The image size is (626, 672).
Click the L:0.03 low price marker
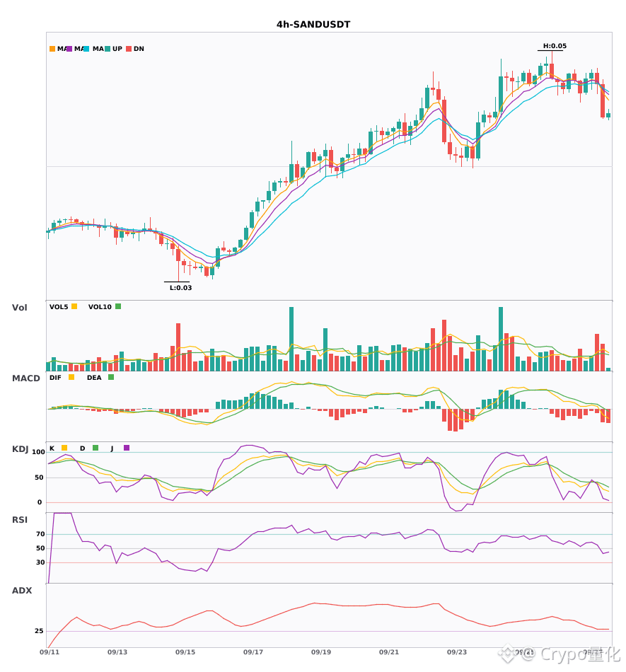[x=180, y=288]
